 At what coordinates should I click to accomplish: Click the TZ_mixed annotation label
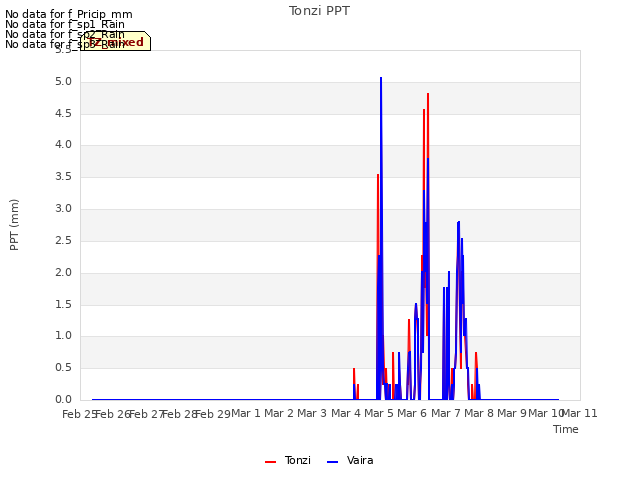tap(115, 41)
